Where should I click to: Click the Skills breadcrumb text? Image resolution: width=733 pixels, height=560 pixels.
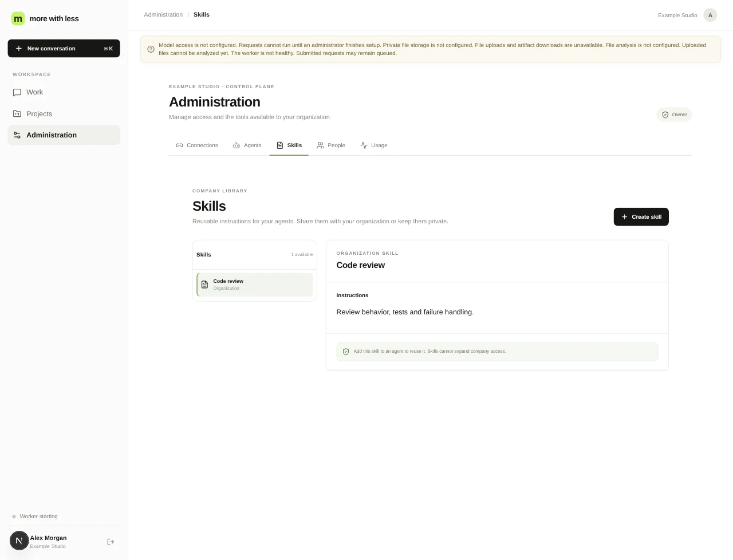point(202,14)
